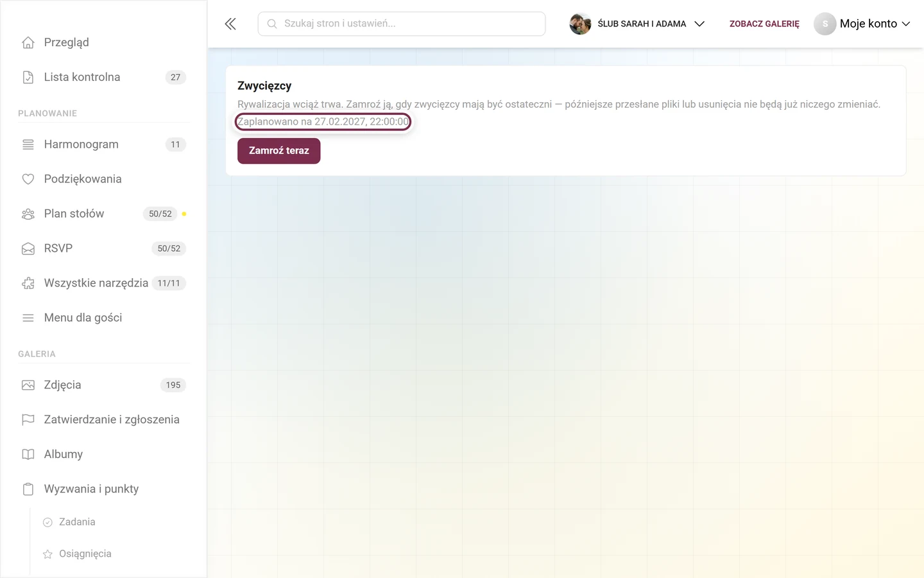This screenshot has width=924, height=578.
Task: Expand the Ślub Sarah i Adama dropdown
Action: pyautogui.click(x=637, y=24)
